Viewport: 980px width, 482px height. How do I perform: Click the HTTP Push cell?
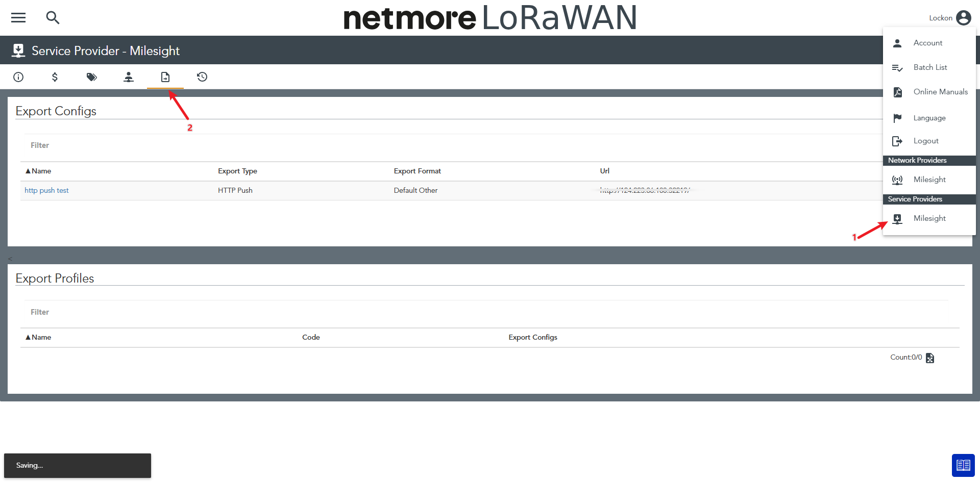pyautogui.click(x=235, y=190)
